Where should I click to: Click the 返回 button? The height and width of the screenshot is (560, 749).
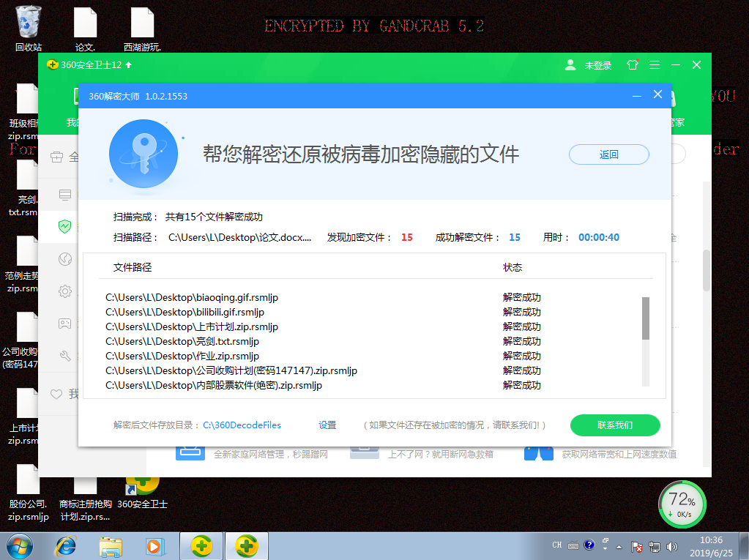(x=608, y=154)
